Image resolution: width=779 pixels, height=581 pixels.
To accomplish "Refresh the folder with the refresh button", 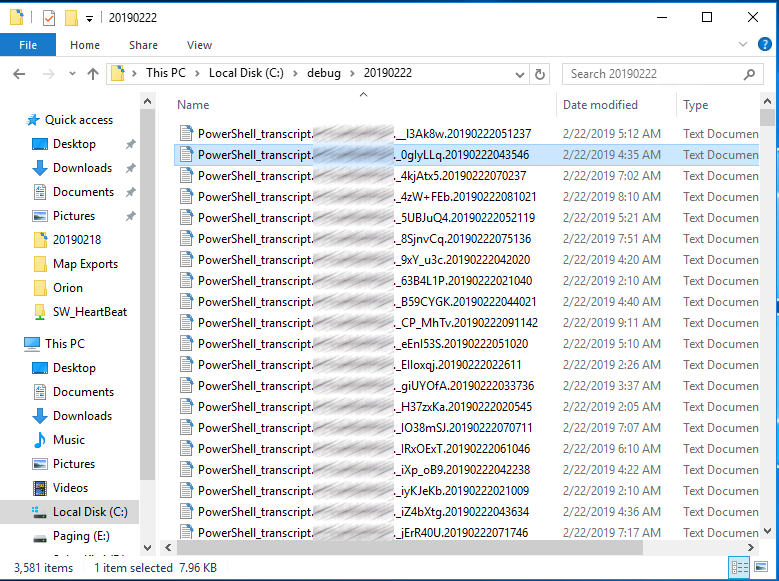I will 540,75.
